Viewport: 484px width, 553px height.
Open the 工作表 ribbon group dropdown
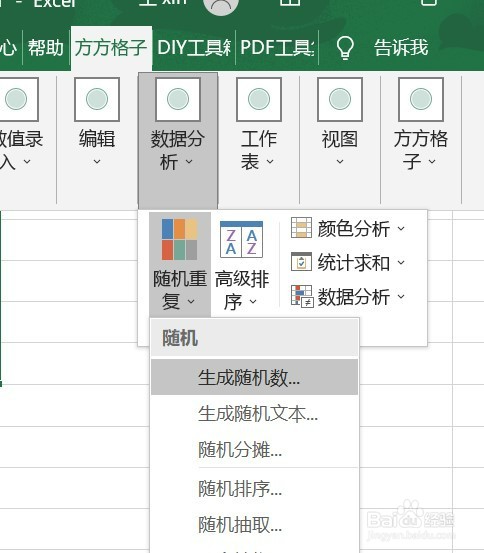pos(259,141)
